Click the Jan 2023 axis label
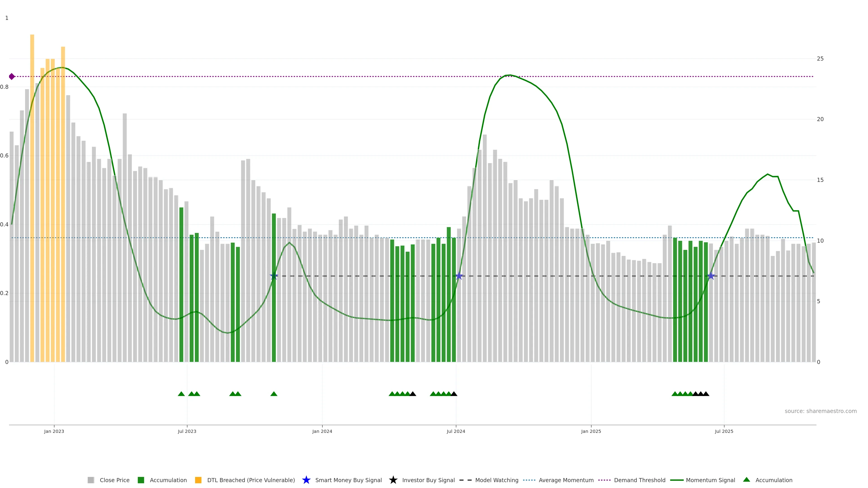This screenshot has width=868, height=488. [54, 431]
